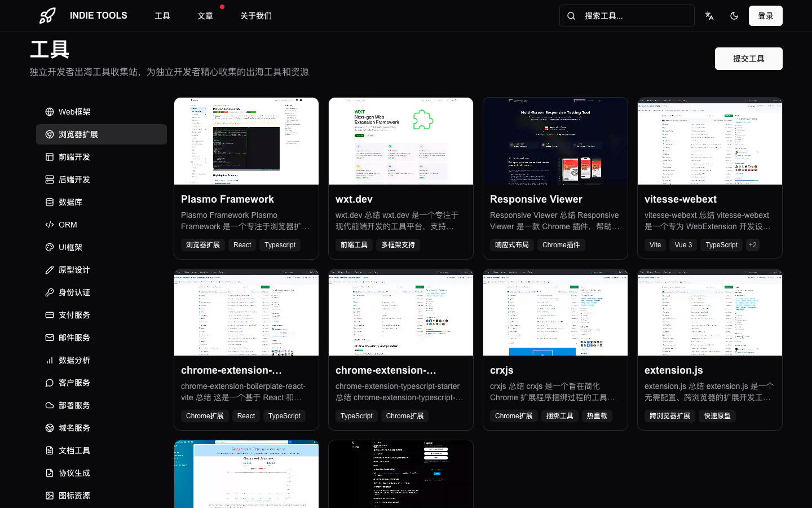The height and width of the screenshot is (508, 812).
Task: Open vitesse-webext card thumbnail
Action: click(x=710, y=141)
